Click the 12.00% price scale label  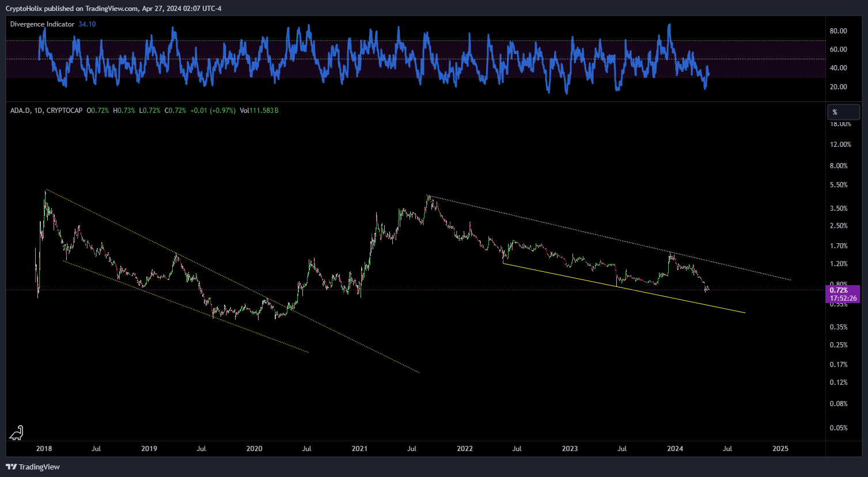(x=840, y=145)
